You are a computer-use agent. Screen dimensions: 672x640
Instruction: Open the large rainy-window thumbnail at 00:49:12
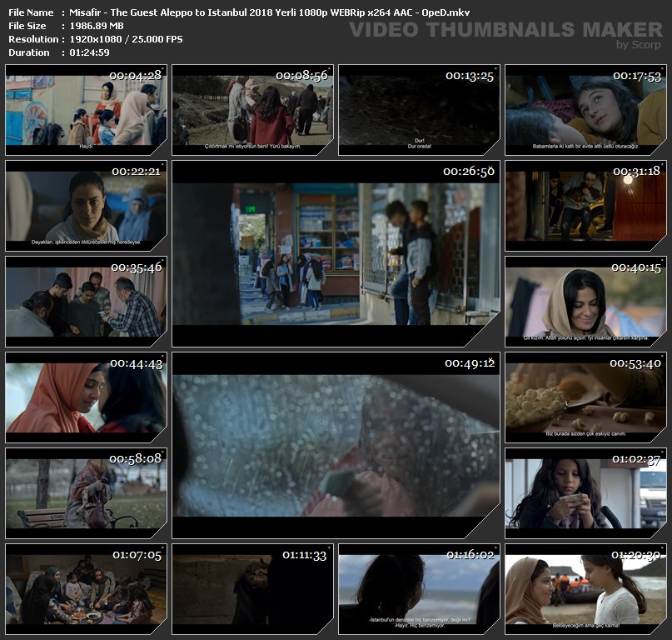pyautogui.click(x=336, y=445)
